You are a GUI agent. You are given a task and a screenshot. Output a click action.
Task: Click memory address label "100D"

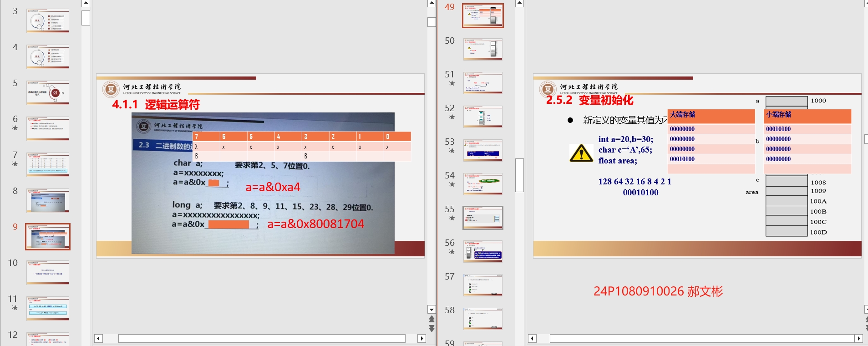tap(818, 232)
